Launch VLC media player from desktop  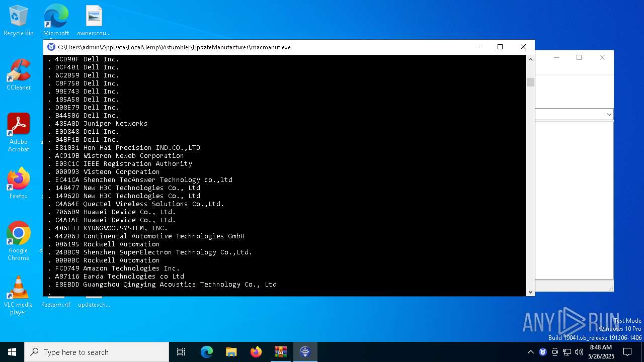coord(19,296)
